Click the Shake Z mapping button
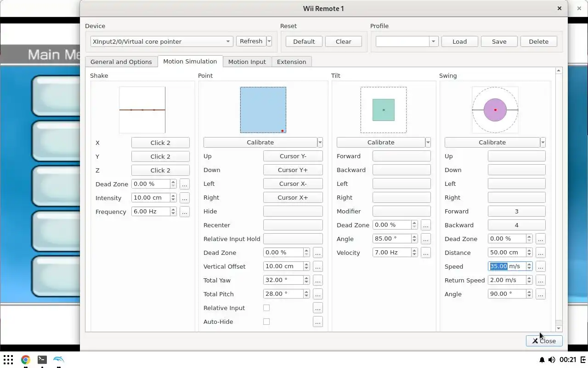This screenshot has width=588, height=368. tap(160, 170)
